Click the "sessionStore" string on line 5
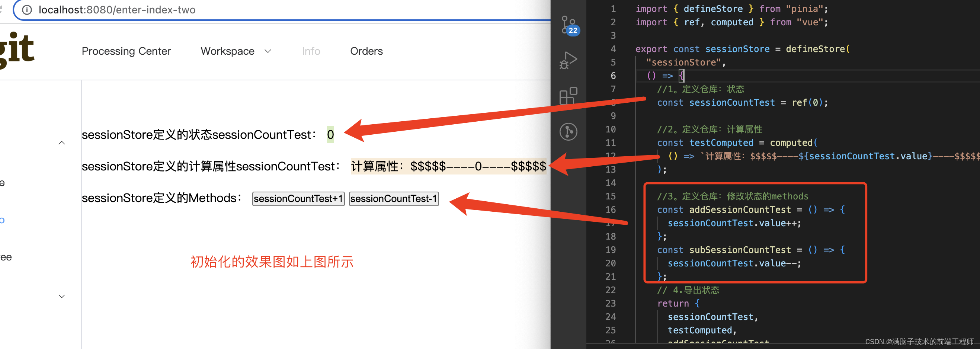This screenshot has width=980, height=349. [x=683, y=63]
